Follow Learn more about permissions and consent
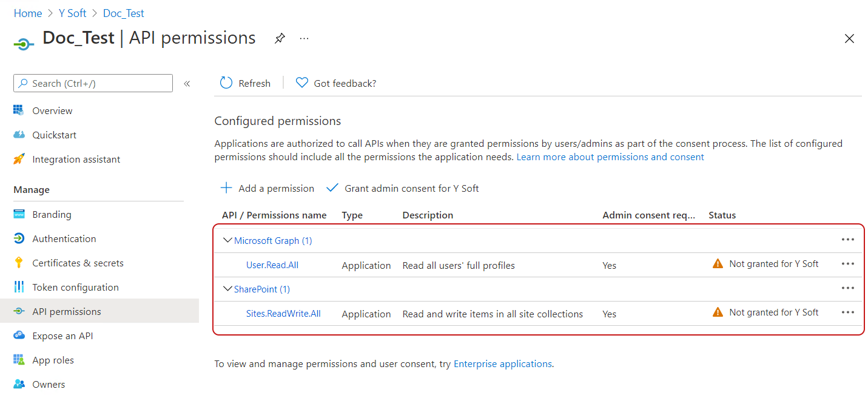 pos(610,157)
